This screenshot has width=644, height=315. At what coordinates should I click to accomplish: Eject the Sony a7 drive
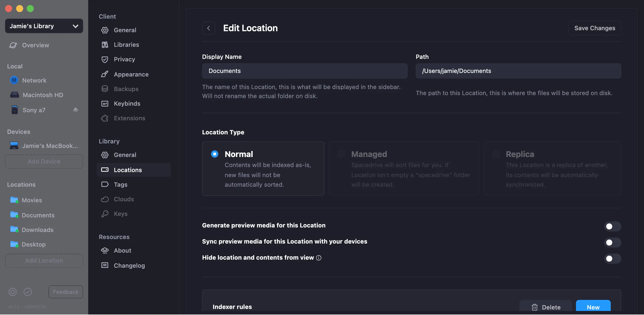(x=75, y=110)
